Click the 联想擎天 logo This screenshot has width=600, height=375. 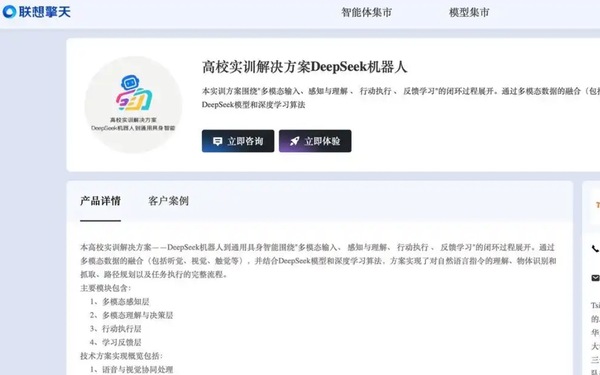point(37,12)
